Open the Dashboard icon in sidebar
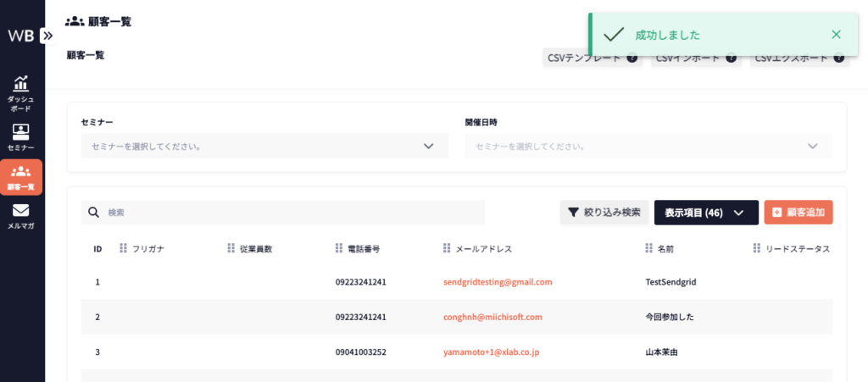The image size is (868, 382). coord(21,85)
